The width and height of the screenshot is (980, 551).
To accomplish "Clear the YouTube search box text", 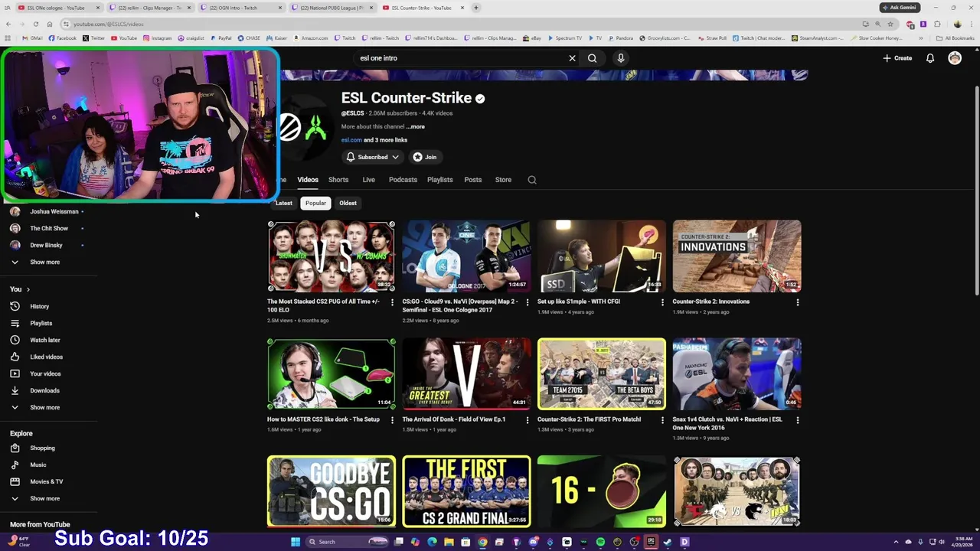I will pyautogui.click(x=572, y=58).
